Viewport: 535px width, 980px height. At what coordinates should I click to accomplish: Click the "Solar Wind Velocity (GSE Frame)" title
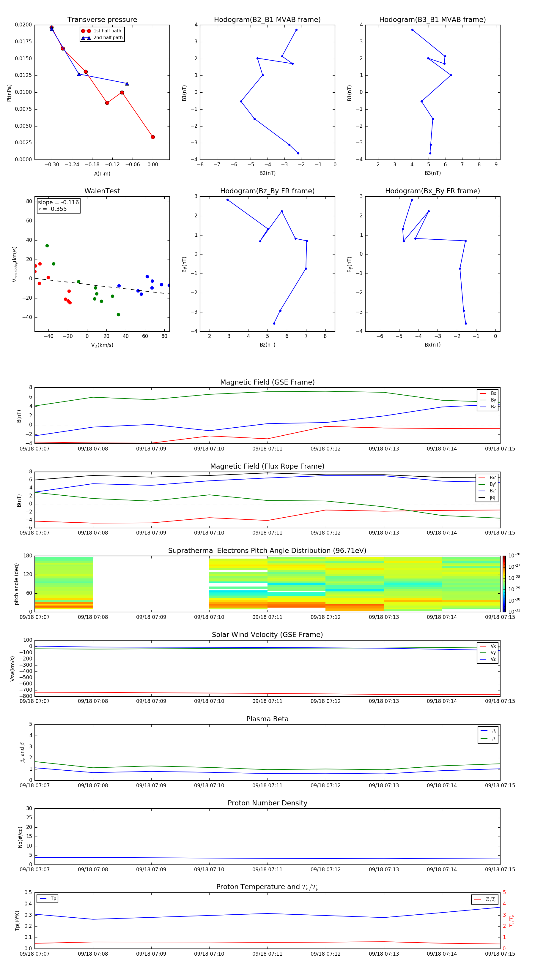pyautogui.click(x=267, y=635)
